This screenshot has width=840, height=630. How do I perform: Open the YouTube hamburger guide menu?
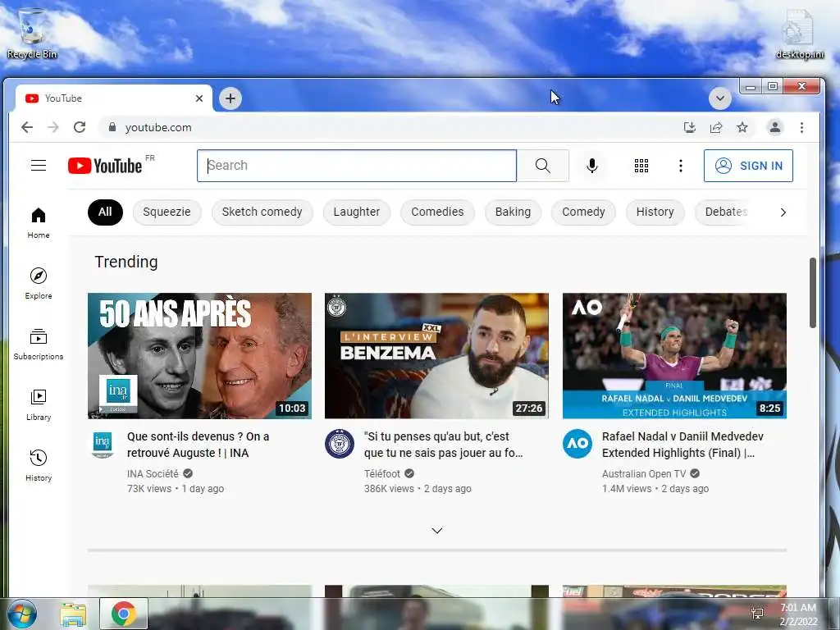point(38,166)
